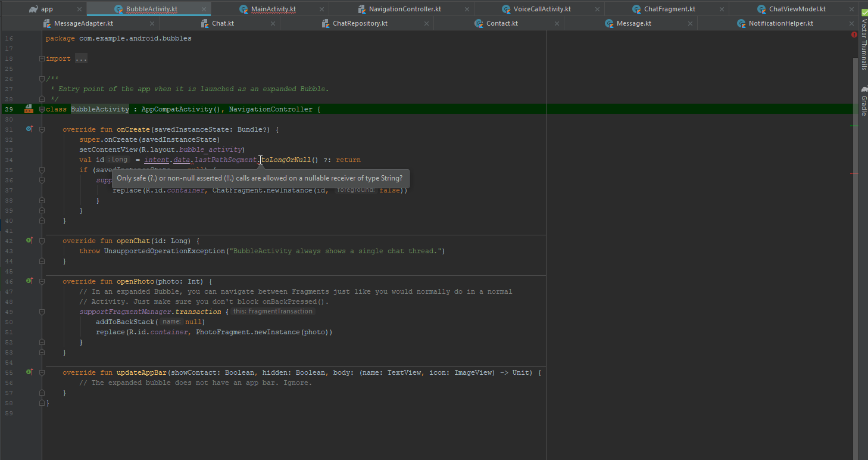Collapse the BubbleActivity class body
This screenshot has width=868, height=460.
click(x=42, y=109)
